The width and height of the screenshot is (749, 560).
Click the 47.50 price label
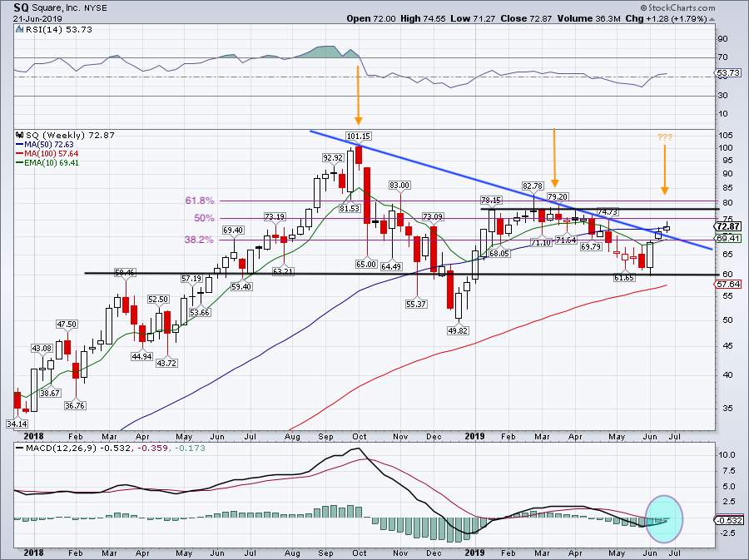pyautogui.click(x=67, y=325)
